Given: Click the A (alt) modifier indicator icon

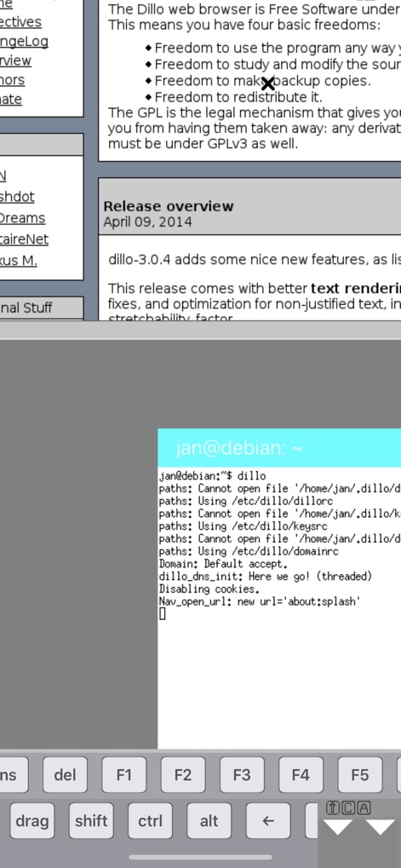Looking at the screenshot, I should (x=364, y=808).
